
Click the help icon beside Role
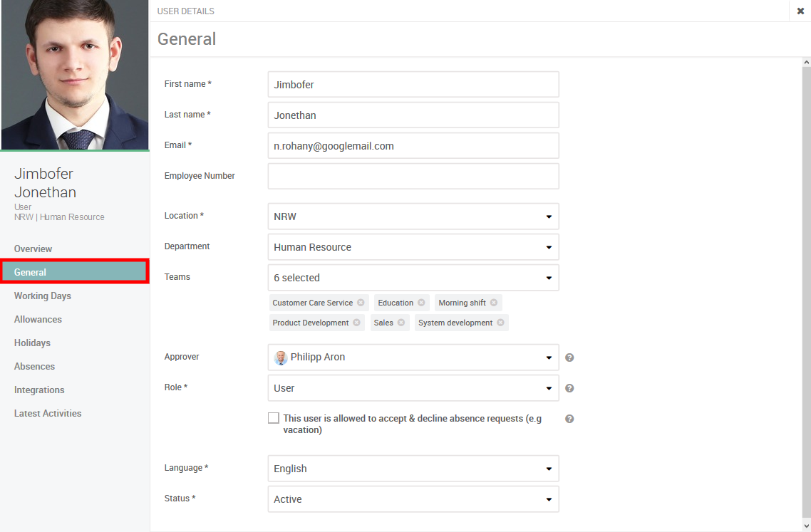tap(569, 388)
